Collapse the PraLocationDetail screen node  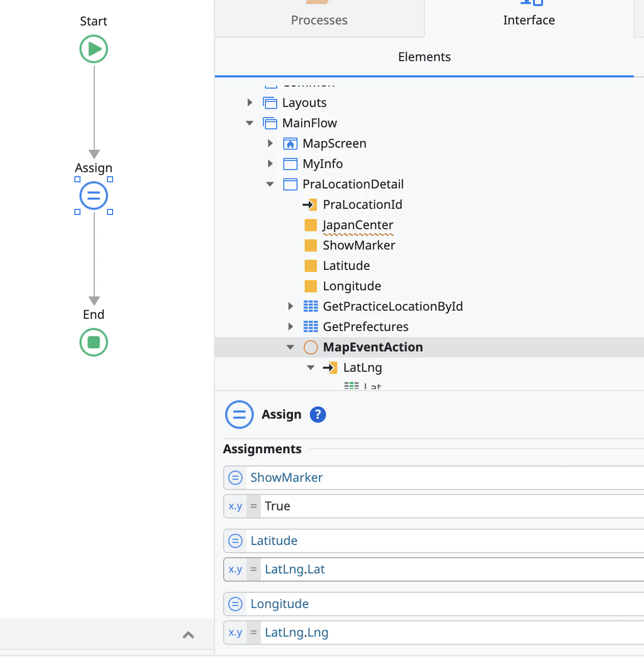point(270,184)
